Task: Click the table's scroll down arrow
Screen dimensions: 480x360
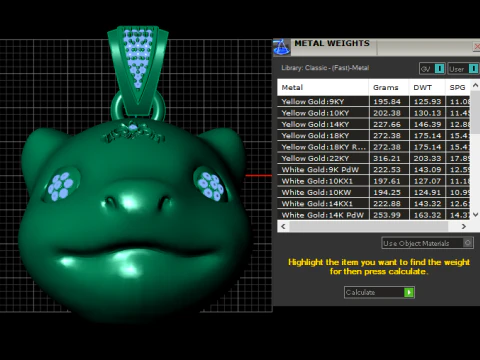Action: (x=475, y=215)
